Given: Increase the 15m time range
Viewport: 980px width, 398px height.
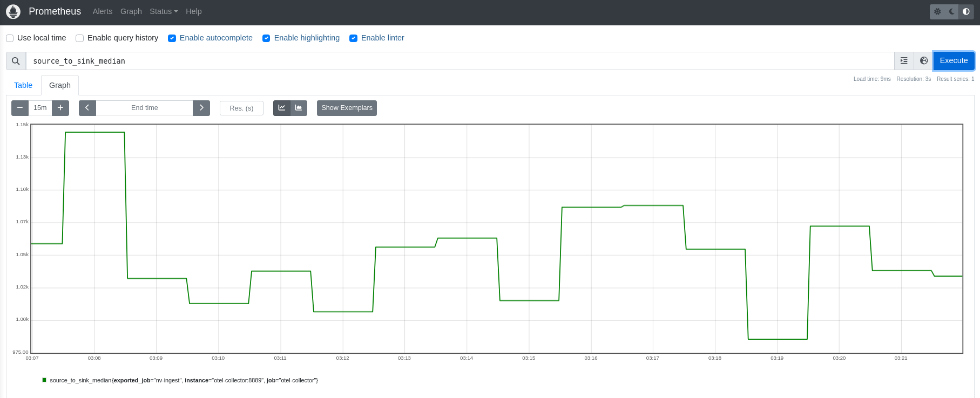Looking at the screenshot, I should (x=60, y=108).
